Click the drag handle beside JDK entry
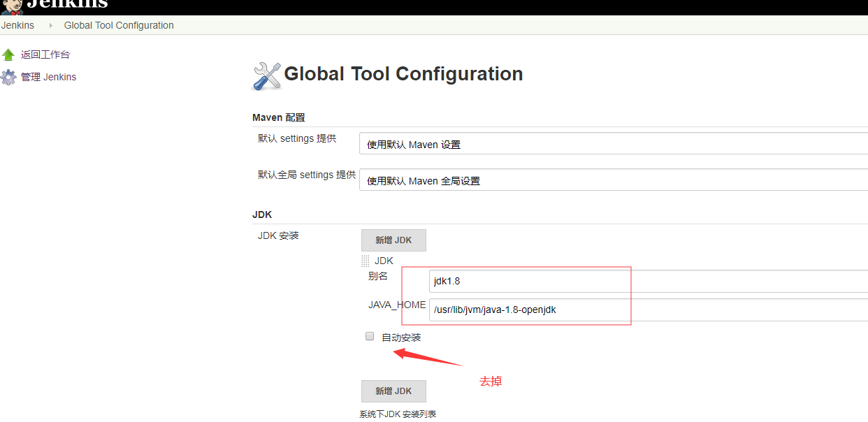Screen dimensions: 868x422 coord(365,261)
